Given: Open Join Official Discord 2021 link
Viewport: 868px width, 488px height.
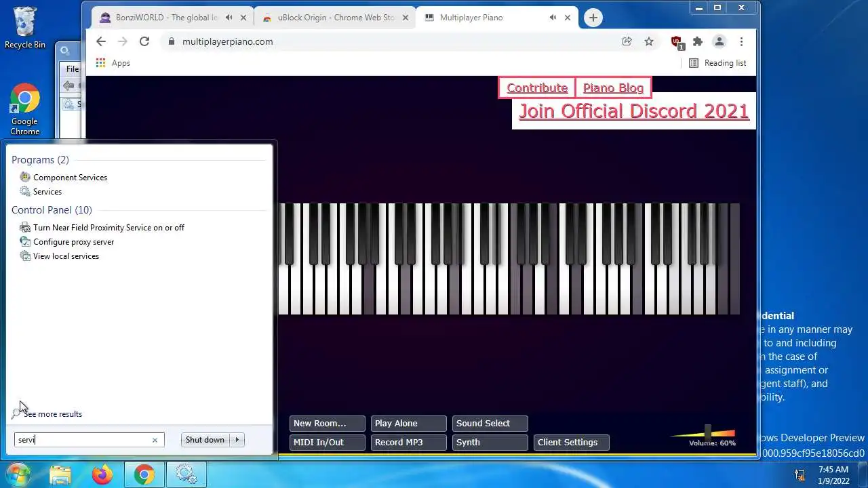Looking at the screenshot, I should click(x=634, y=111).
